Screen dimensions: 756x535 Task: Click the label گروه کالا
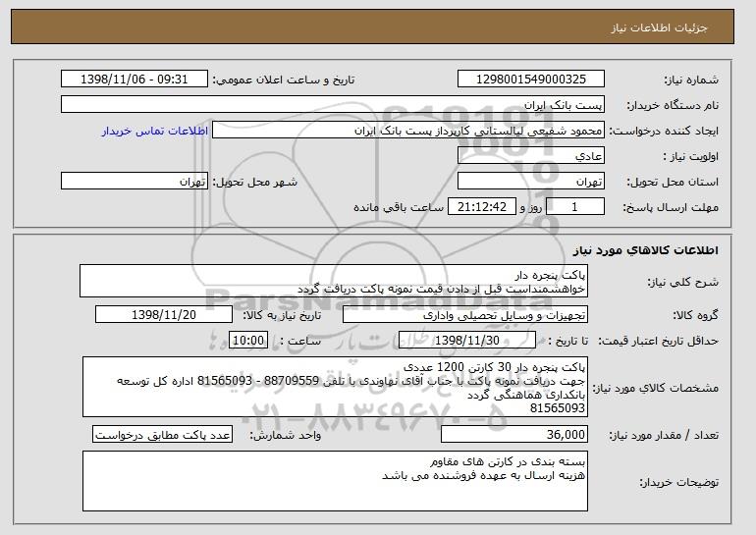(x=695, y=316)
